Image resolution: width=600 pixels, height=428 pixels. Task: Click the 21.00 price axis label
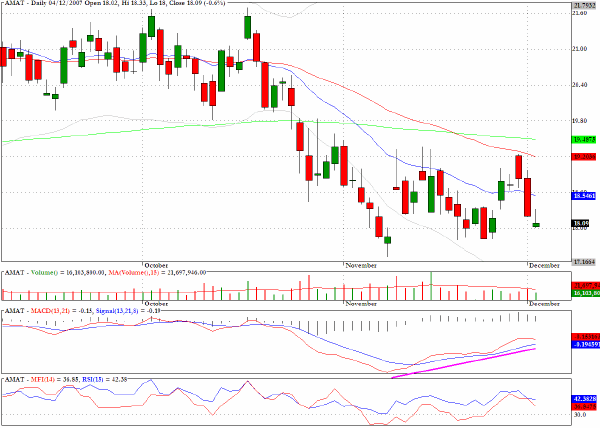coord(579,49)
